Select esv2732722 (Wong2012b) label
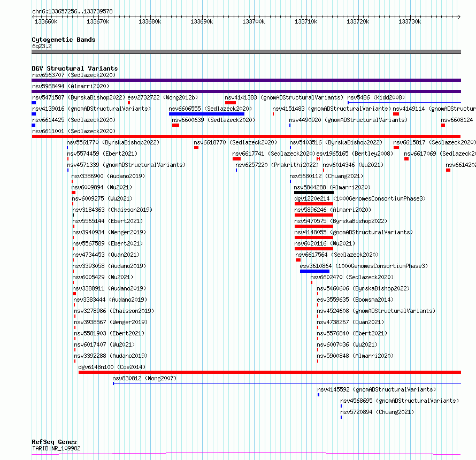Screen dimensions: 476x460 [163, 97]
